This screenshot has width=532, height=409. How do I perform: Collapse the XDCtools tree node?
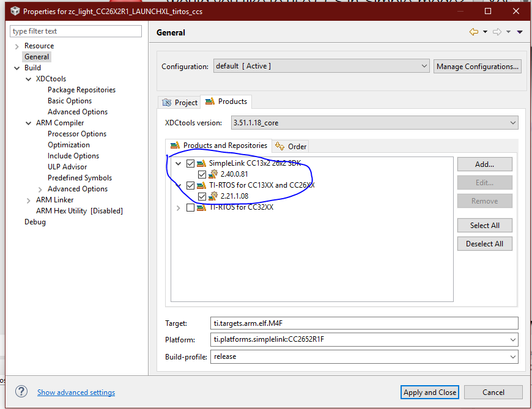(x=29, y=79)
